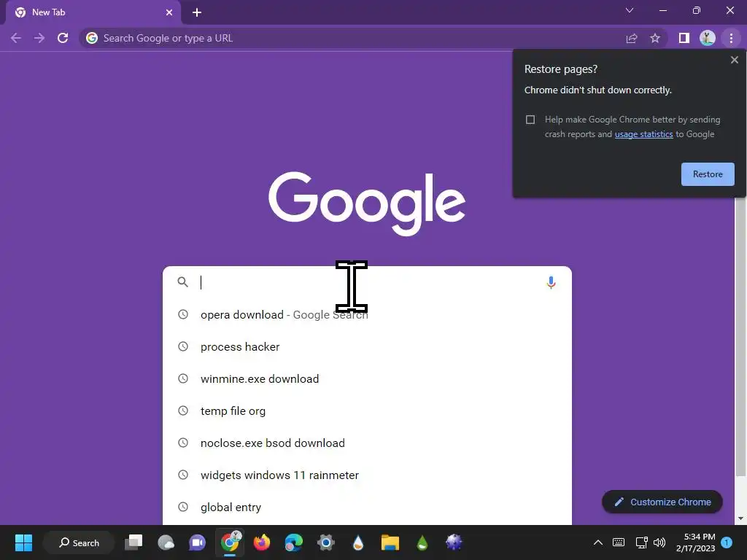
Task: Click inside the Google search input
Action: pyautogui.click(x=367, y=282)
